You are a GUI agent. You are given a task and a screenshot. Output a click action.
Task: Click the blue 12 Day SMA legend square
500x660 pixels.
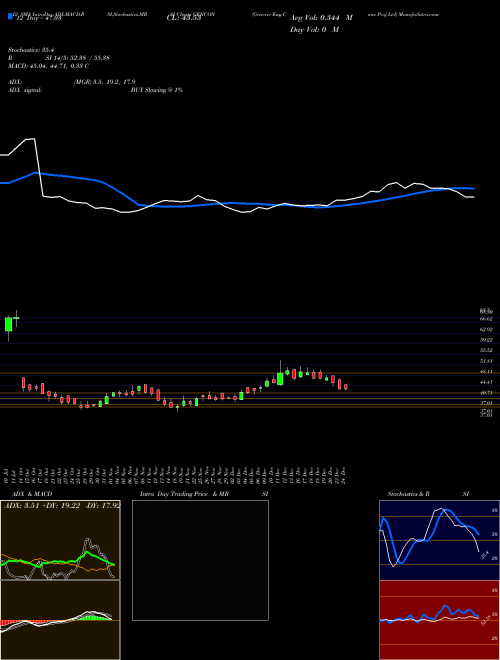[10, 17]
